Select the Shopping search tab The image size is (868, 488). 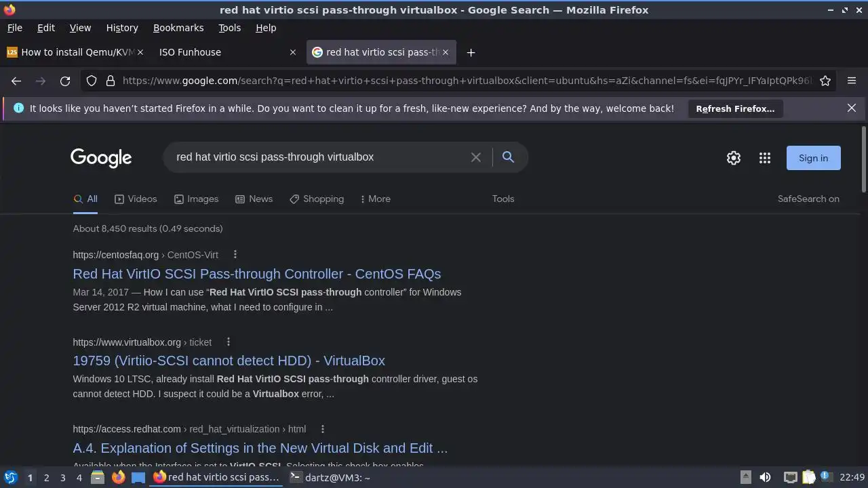tap(316, 199)
